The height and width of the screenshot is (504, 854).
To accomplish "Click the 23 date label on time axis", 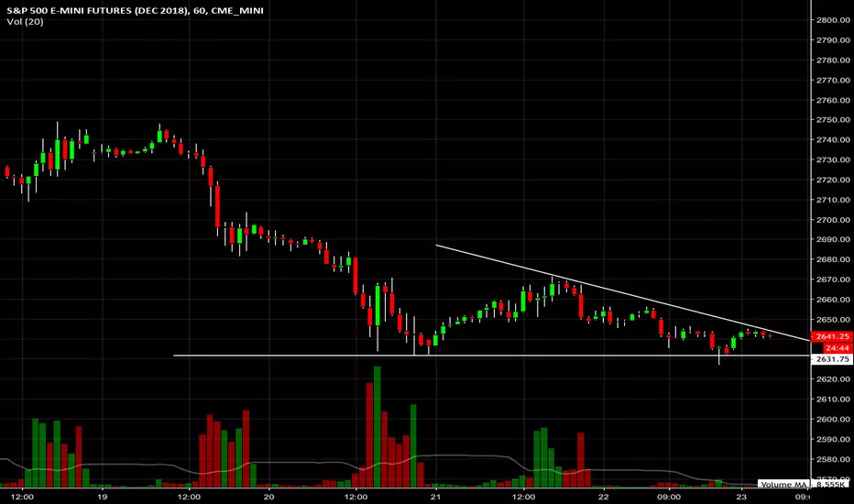I will pyautogui.click(x=741, y=497).
